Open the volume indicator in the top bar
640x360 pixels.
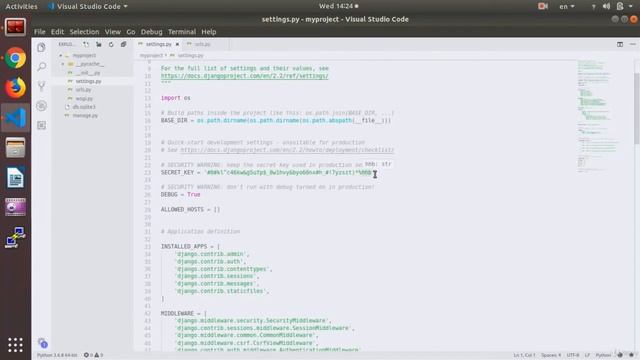tap(606, 6)
